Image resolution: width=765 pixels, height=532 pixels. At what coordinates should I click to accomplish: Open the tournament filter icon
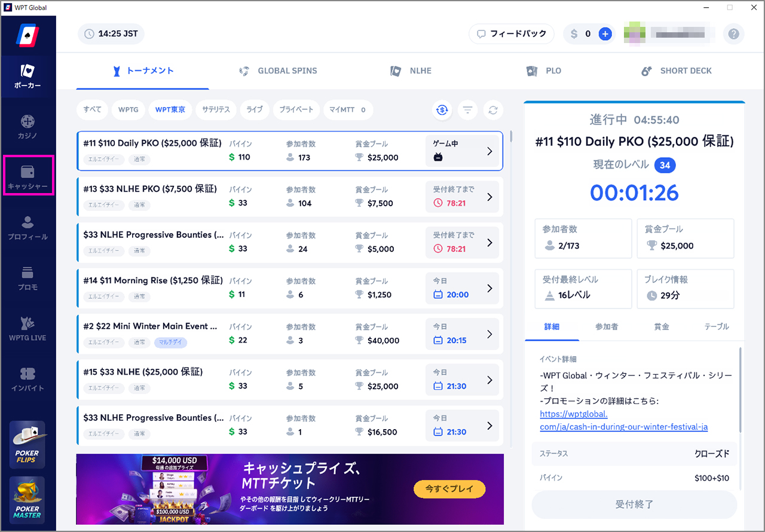[467, 109]
